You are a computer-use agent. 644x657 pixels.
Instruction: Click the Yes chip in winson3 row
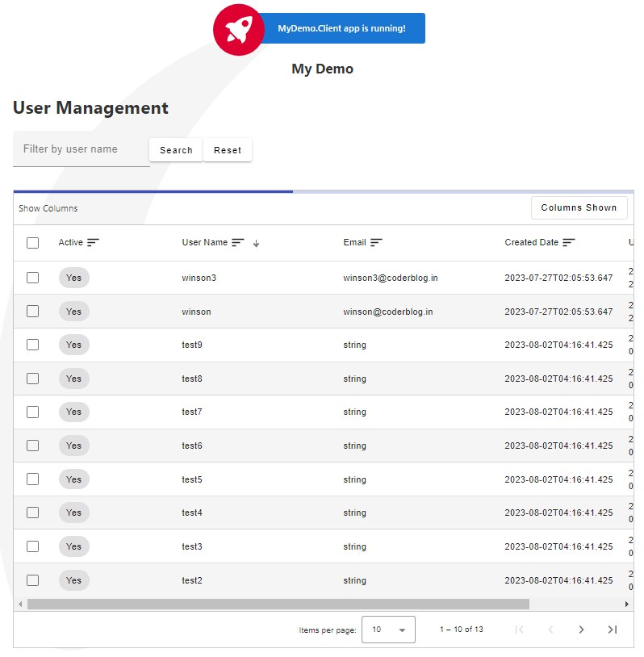(73, 278)
